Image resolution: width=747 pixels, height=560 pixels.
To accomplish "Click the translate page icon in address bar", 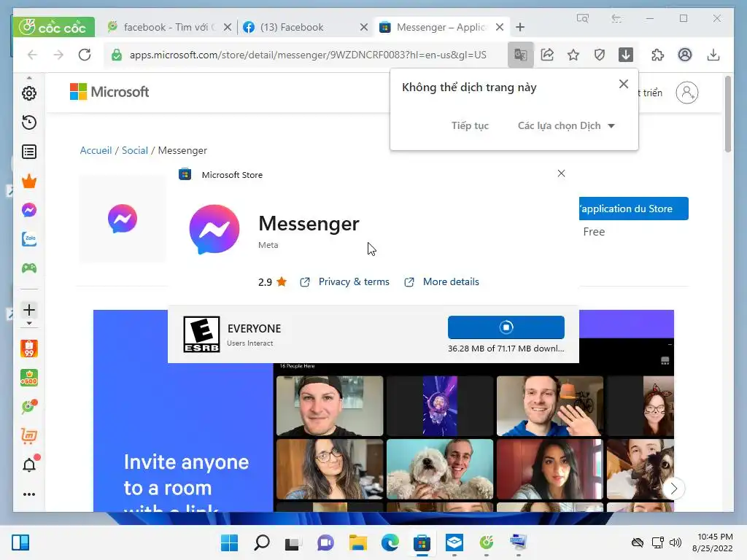I will [x=520, y=55].
